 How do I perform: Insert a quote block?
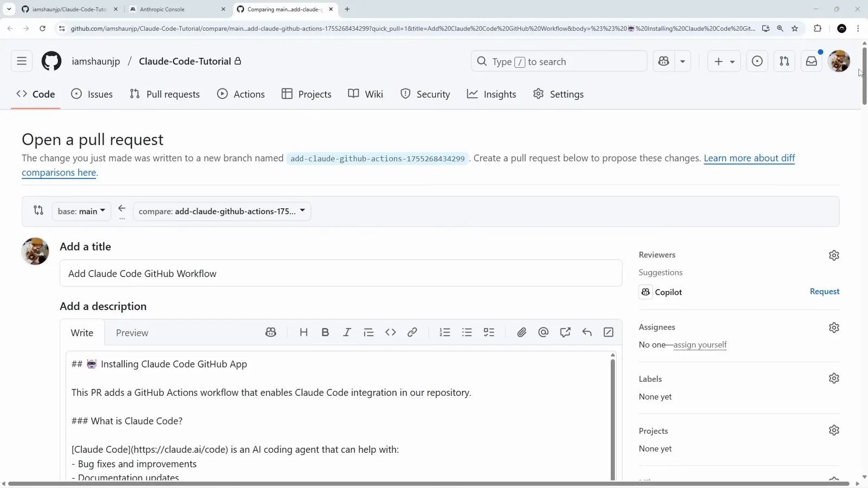pos(369,332)
